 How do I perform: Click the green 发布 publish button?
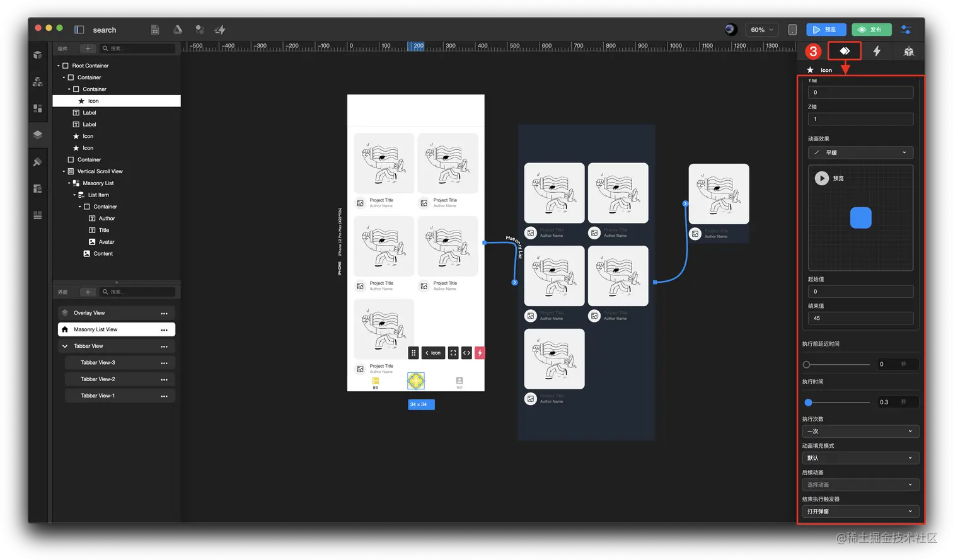click(871, 30)
